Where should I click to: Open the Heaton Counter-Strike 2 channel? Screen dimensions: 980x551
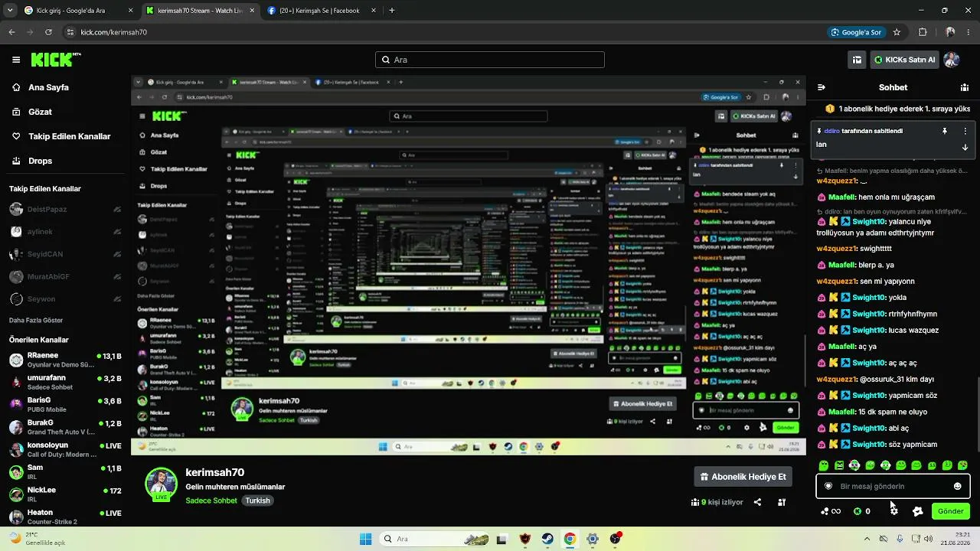click(x=64, y=517)
